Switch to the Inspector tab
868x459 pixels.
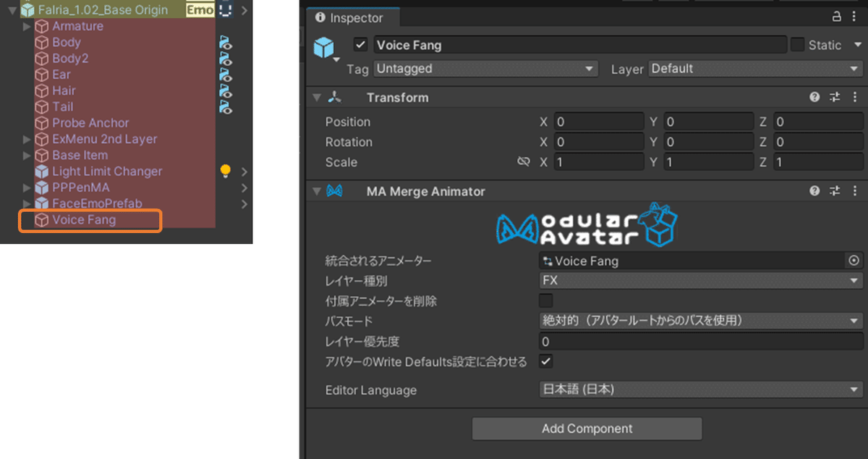(352, 17)
